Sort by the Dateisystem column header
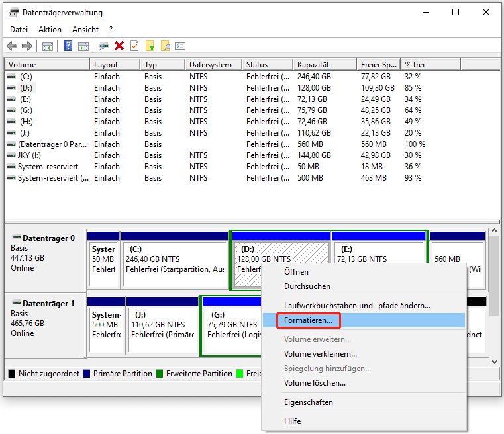 point(213,65)
